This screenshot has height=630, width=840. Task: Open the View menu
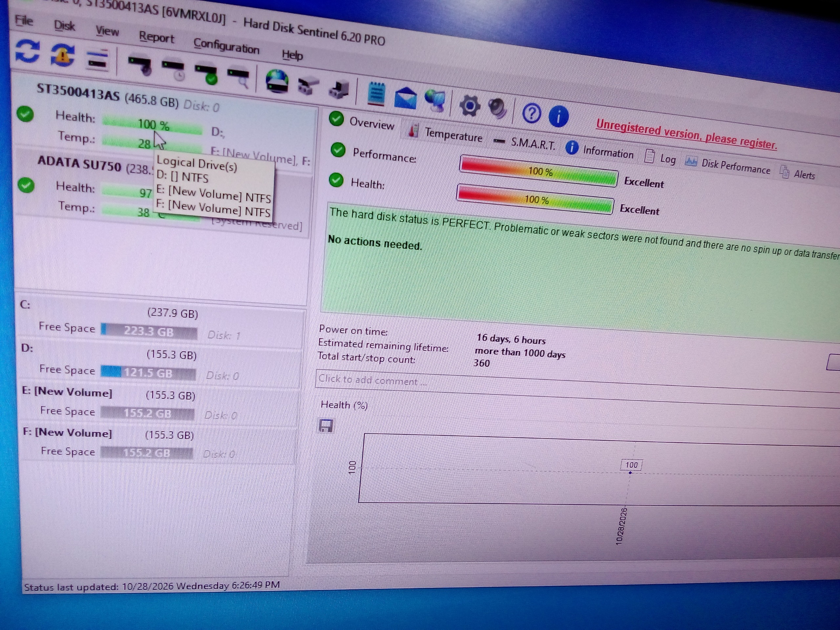pos(107,31)
